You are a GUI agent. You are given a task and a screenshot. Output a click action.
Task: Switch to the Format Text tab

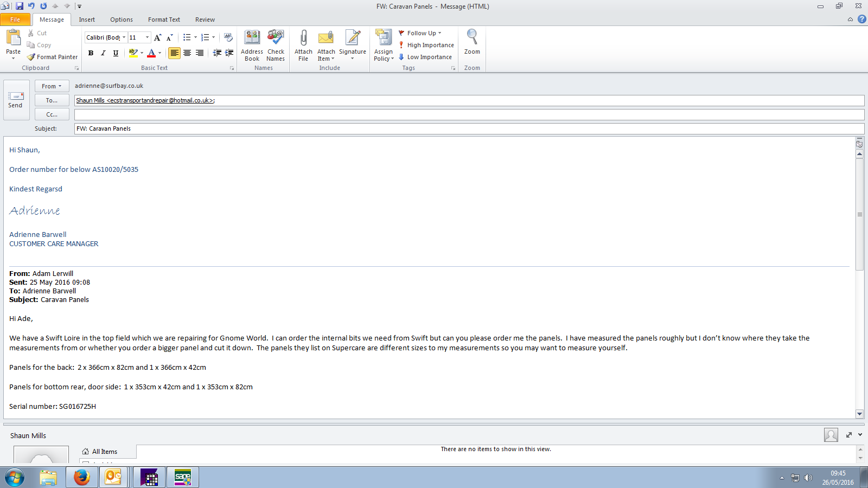point(164,20)
